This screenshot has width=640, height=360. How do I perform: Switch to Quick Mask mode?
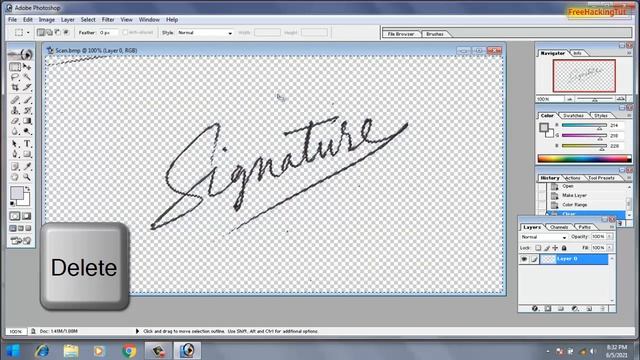pos(27,216)
